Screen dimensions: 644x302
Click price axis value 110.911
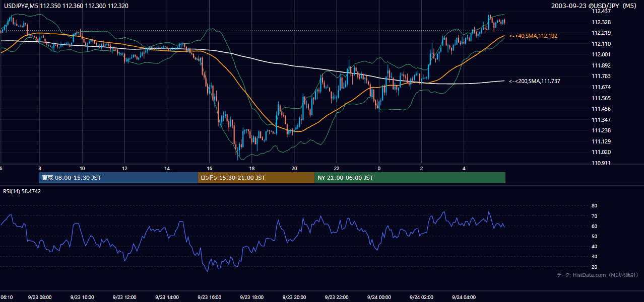tap(601, 164)
